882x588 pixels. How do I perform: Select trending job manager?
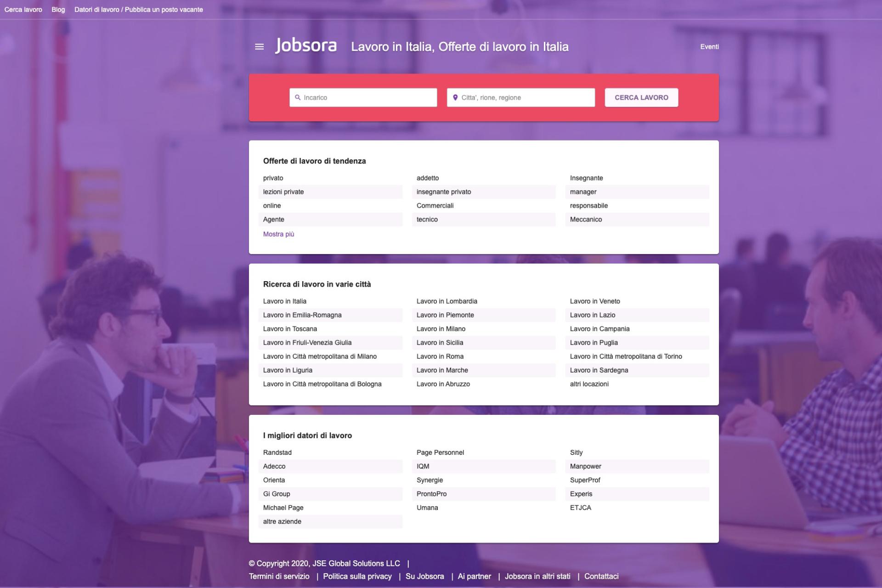click(x=583, y=192)
